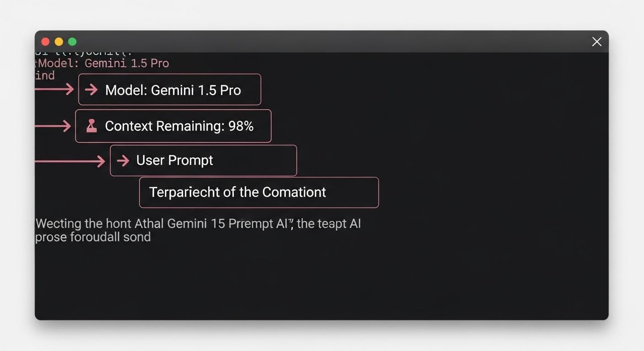
Task: Select the arrow icon in the Model box
Action: click(x=91, y=90)
